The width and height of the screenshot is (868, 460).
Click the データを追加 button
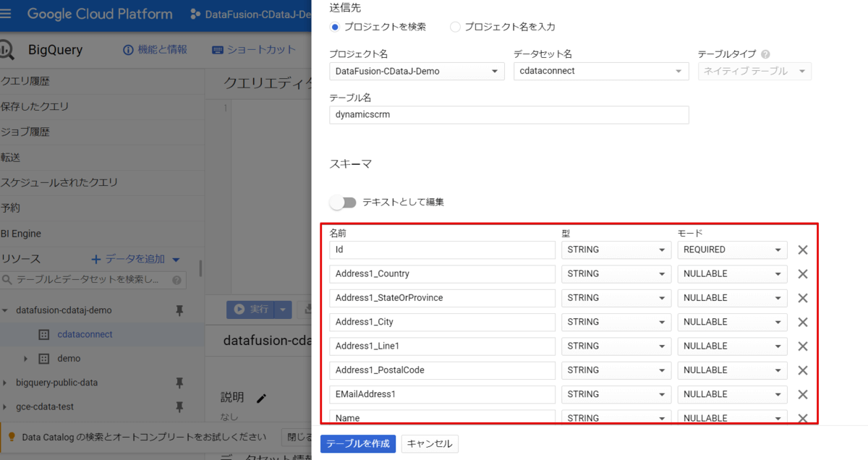click(135, 259)
